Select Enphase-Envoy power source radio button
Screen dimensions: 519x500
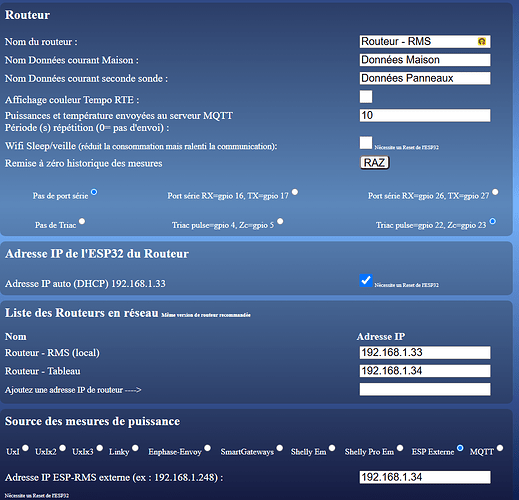pyautogui.click(x=207, y=448)
